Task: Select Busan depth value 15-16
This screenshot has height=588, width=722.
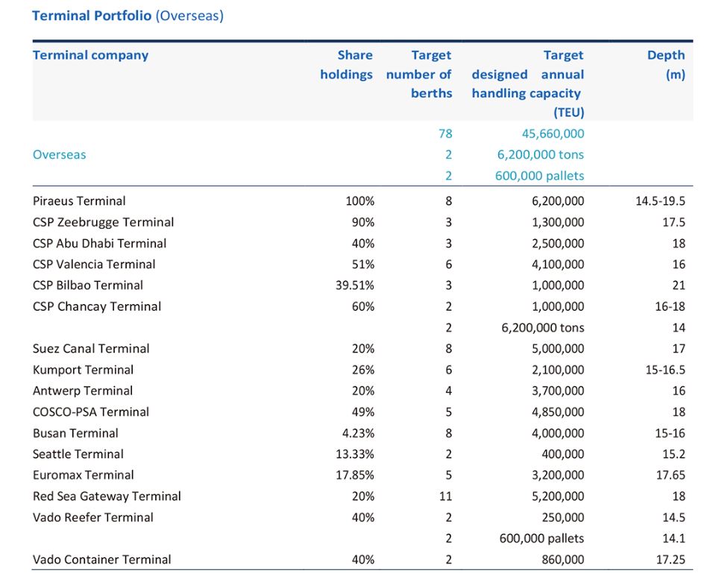Action: click(x=670, y=433)
